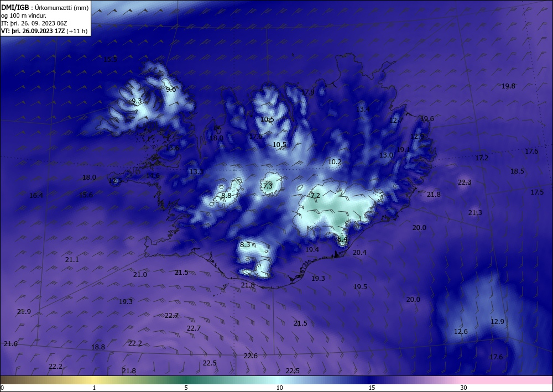Click the 17.5 value label

point(537,192)
